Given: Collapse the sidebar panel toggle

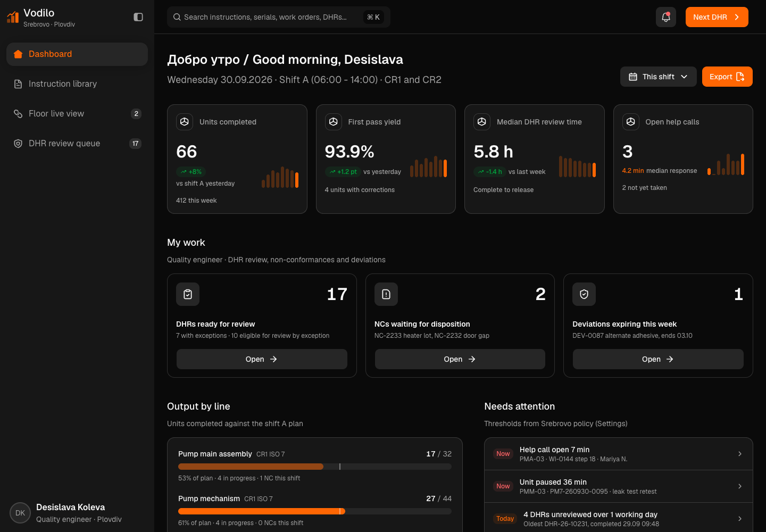Looking at the screenshot, I should click(138, 17).
